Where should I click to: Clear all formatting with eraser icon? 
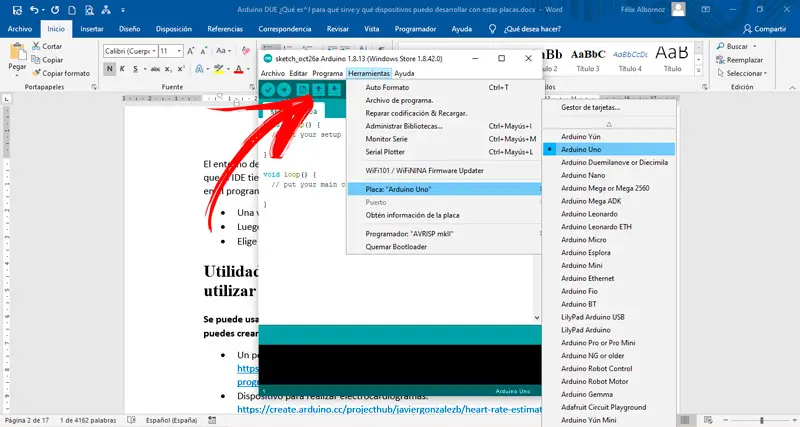point(245,51)
